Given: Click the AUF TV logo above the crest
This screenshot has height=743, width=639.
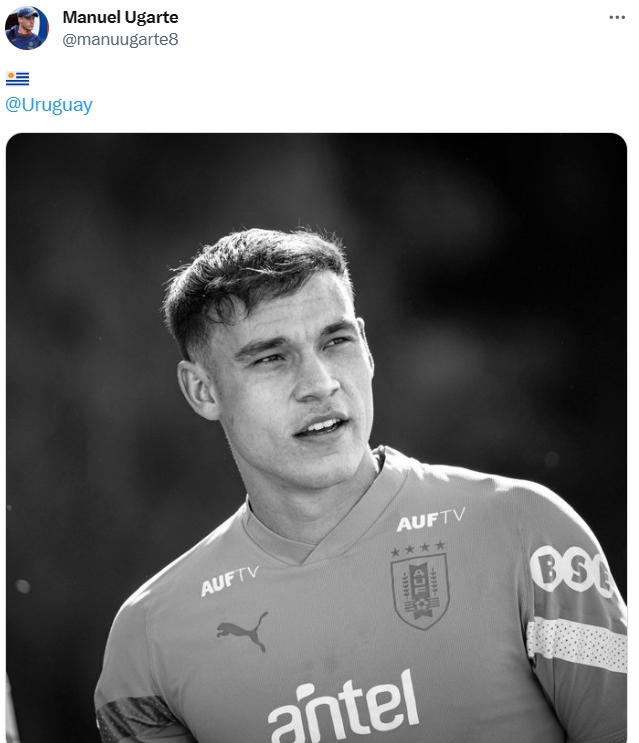Looking at the screenshot, I should coord(430,519).
